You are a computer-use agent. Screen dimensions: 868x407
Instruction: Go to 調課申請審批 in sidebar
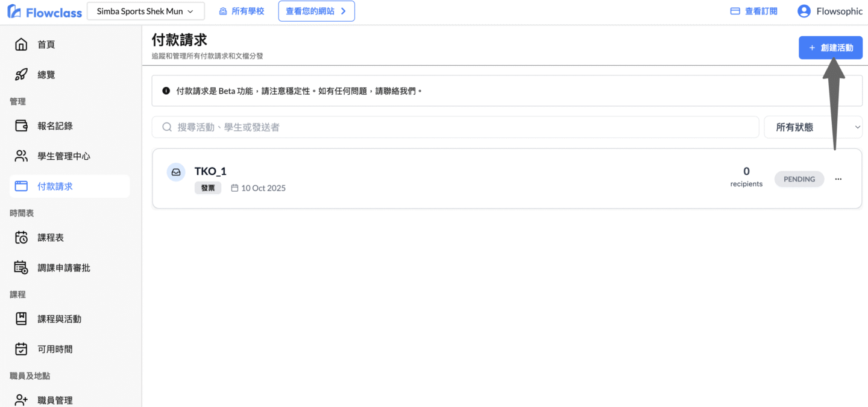64,268
